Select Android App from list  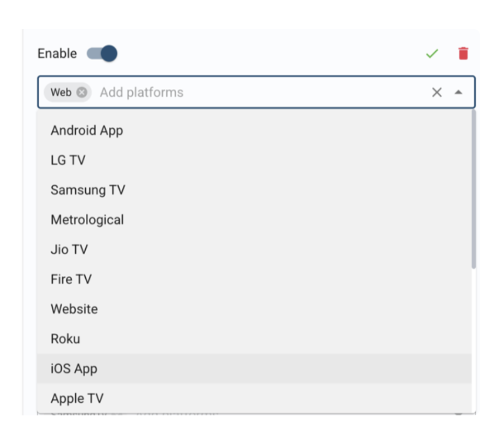pos(254,131)
